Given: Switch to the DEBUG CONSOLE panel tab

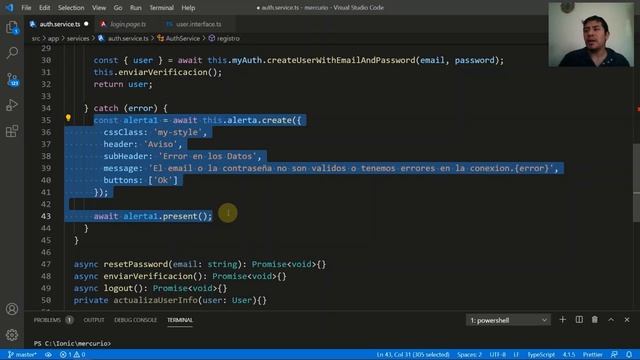Looking at the screenshot, I should [x=135, y=320].
